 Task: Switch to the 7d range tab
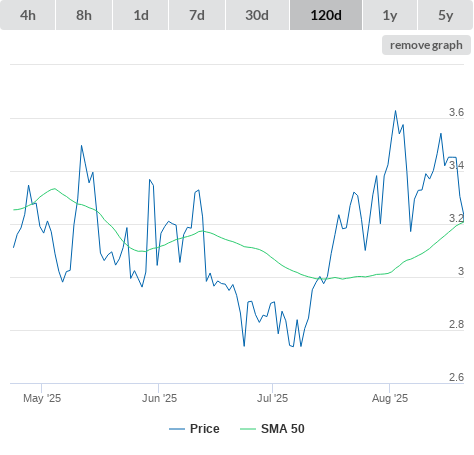197,15
